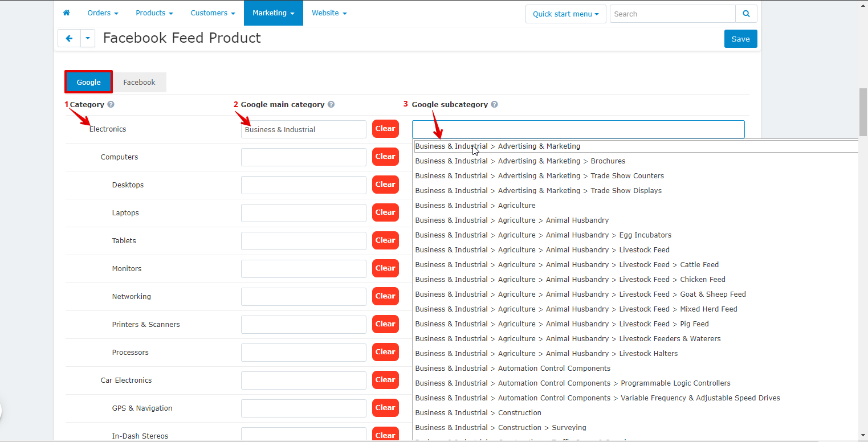Image resolution: width=868 pixels, height=442 pixels.
Task: Click the Car Electronics main category field
Action: [x=304, y=380]
